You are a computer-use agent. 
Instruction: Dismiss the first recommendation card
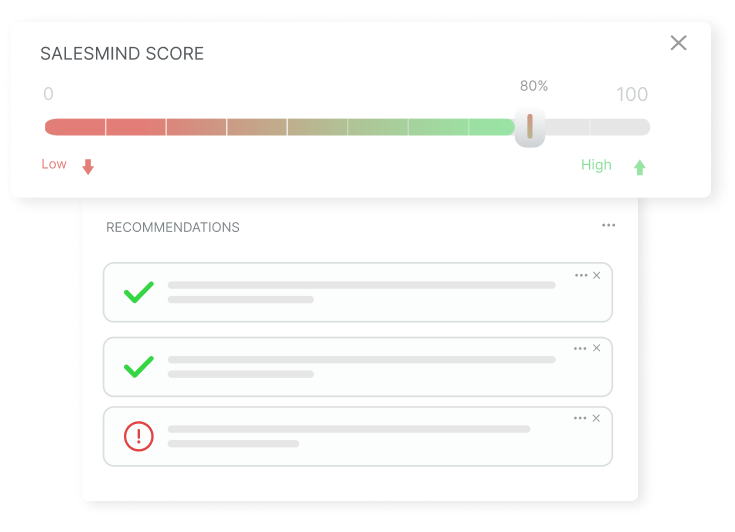[597, 276]
